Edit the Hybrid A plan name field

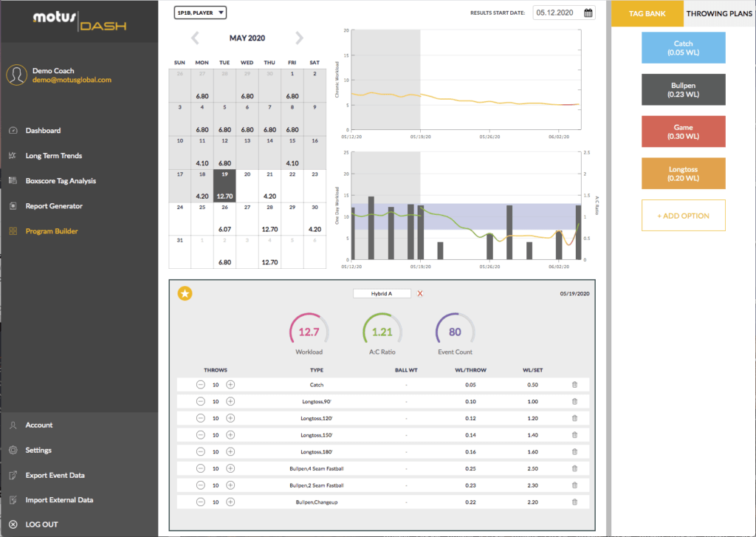[x=382, y=293]
